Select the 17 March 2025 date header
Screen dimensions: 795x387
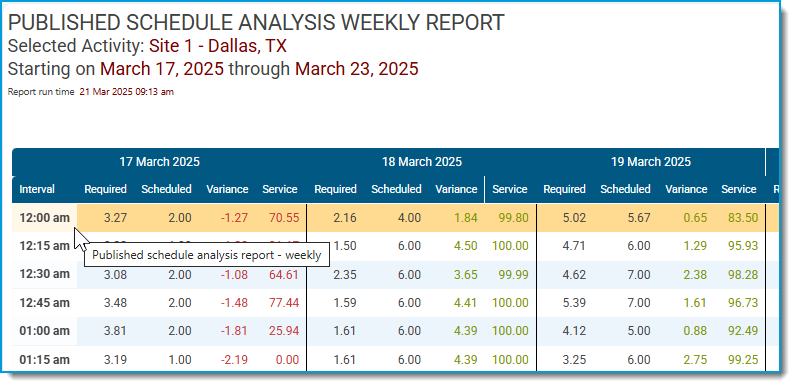160,162
